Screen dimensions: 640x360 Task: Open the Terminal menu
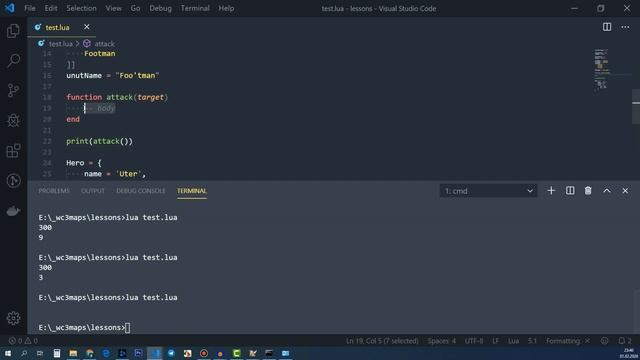195,8
